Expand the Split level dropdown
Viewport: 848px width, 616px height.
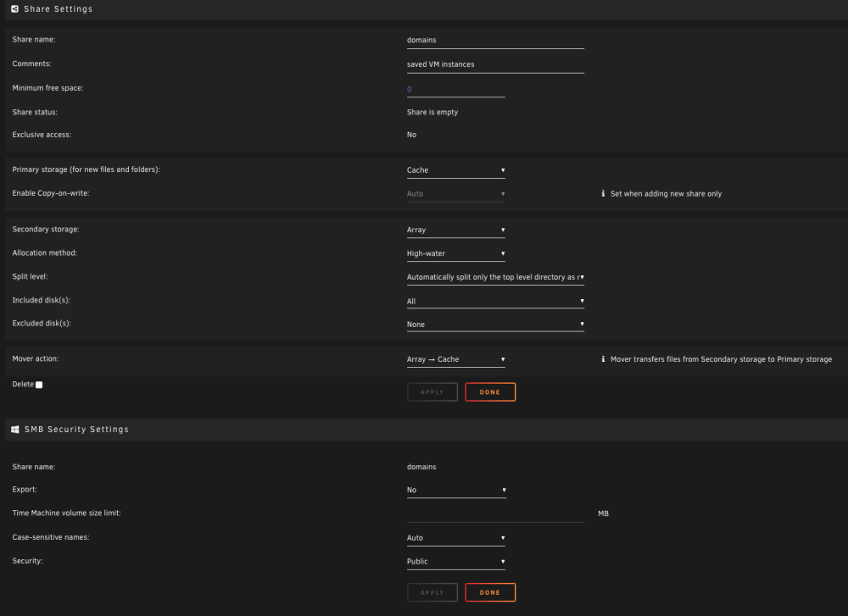495,277
